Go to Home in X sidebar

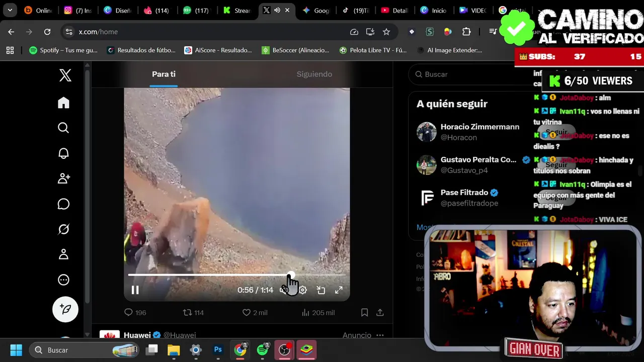(x=63, y=103)
